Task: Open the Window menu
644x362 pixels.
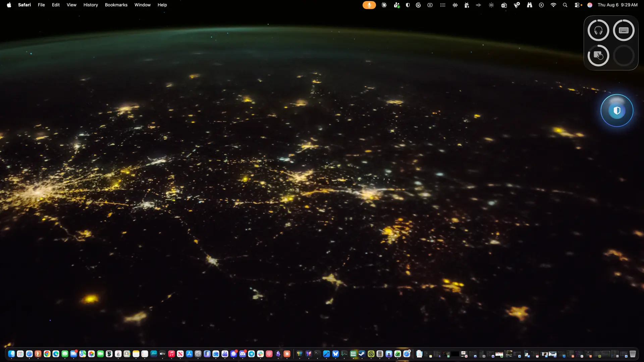Action: 143,5
